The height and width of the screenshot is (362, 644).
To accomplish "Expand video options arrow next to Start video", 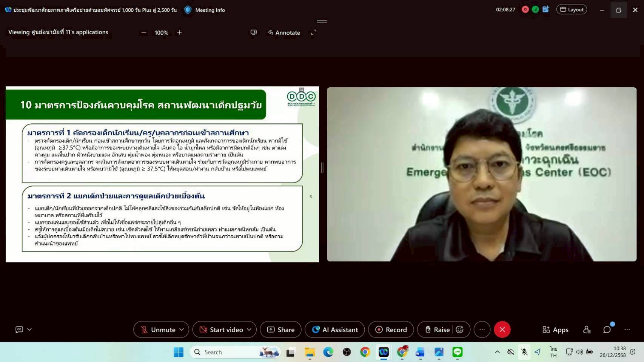I will point(249,330).
